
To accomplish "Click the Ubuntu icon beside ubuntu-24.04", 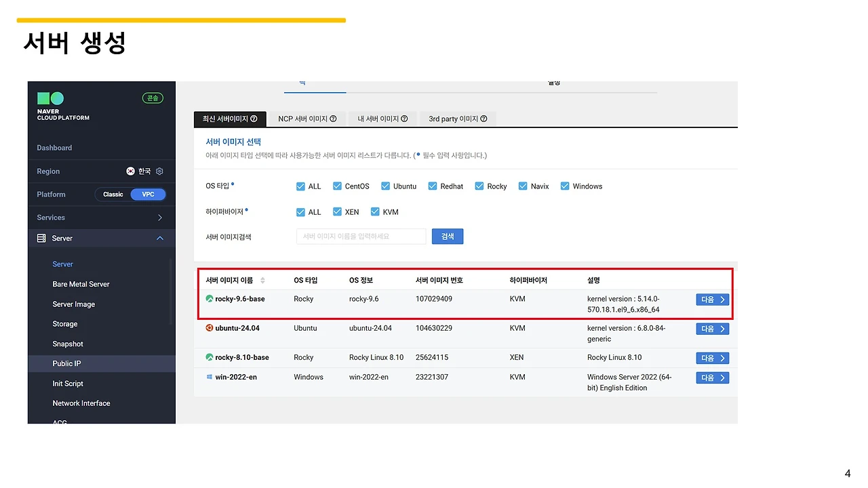I will coord(210,328).
